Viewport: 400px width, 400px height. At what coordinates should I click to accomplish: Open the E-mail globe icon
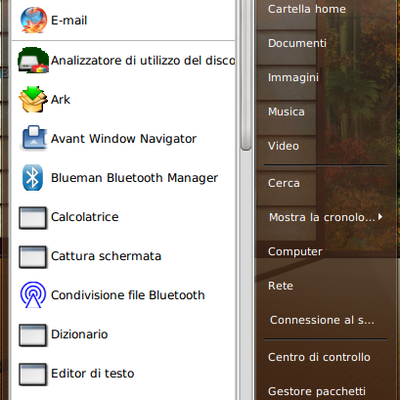point(33,20)
